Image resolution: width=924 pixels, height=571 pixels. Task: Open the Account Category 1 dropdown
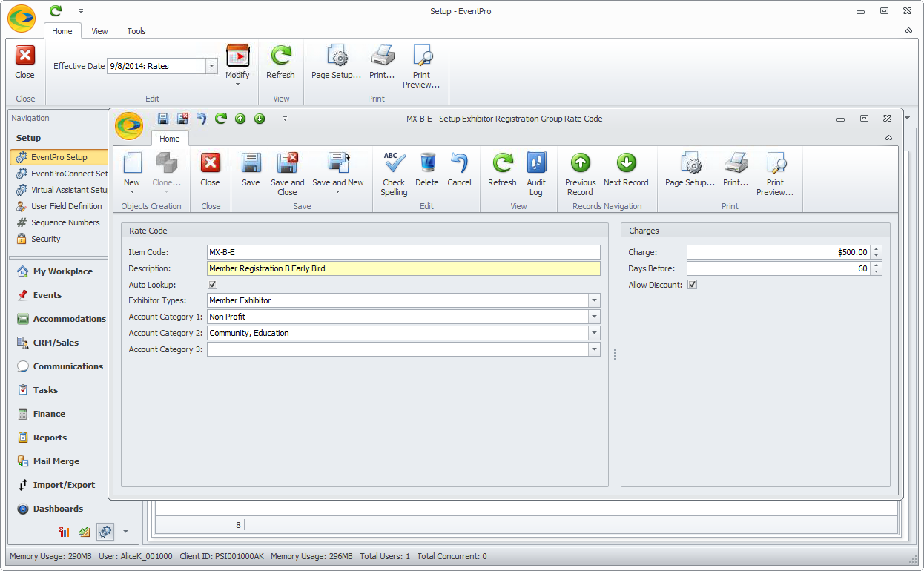(x=594, y=317)
